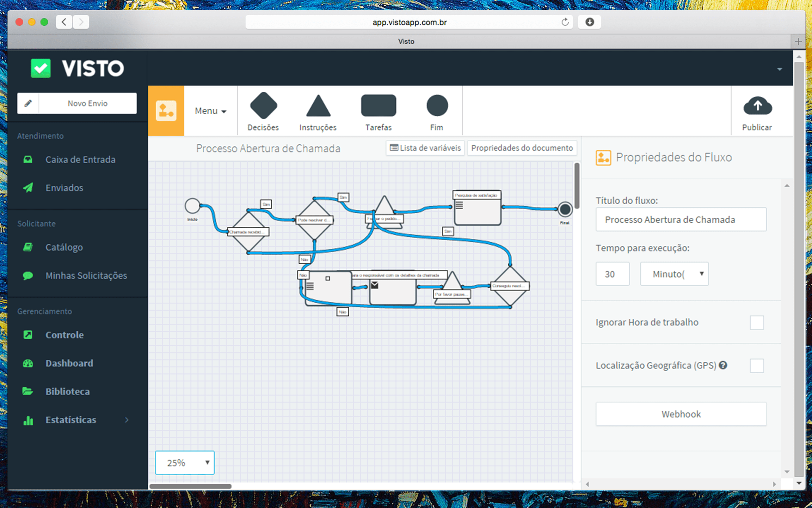Screen dimensions: 812x508
Task: Open the Minuto time unit dropdown
Action: click(674, 274)
